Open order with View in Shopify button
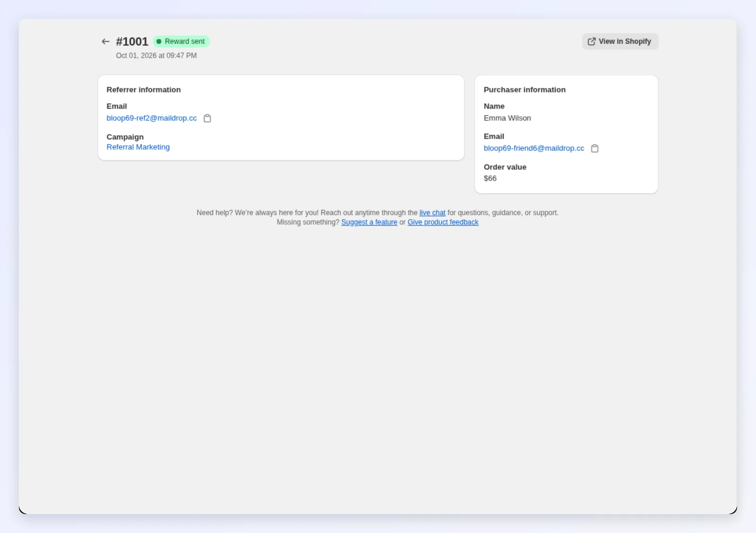756x533 pixels. tap(620, 42)
